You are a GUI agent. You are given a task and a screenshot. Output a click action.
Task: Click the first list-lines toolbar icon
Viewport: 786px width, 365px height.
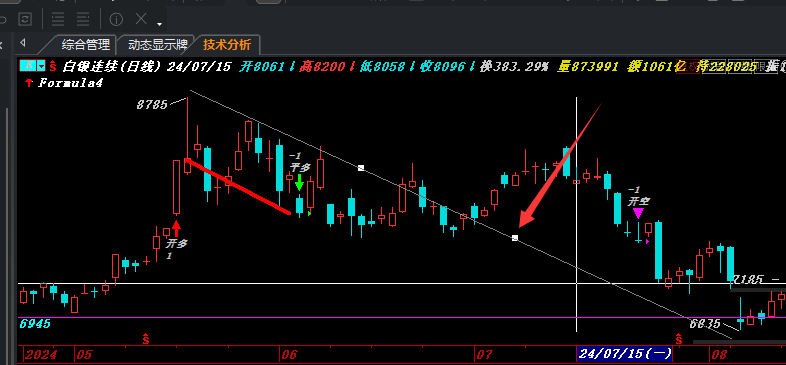click(x=58, y=20)
